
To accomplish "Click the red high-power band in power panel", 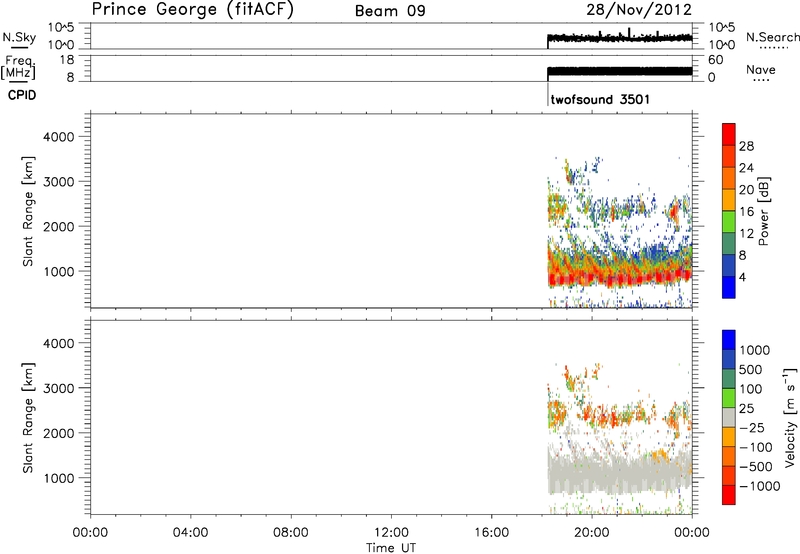I will pos(619,279).
